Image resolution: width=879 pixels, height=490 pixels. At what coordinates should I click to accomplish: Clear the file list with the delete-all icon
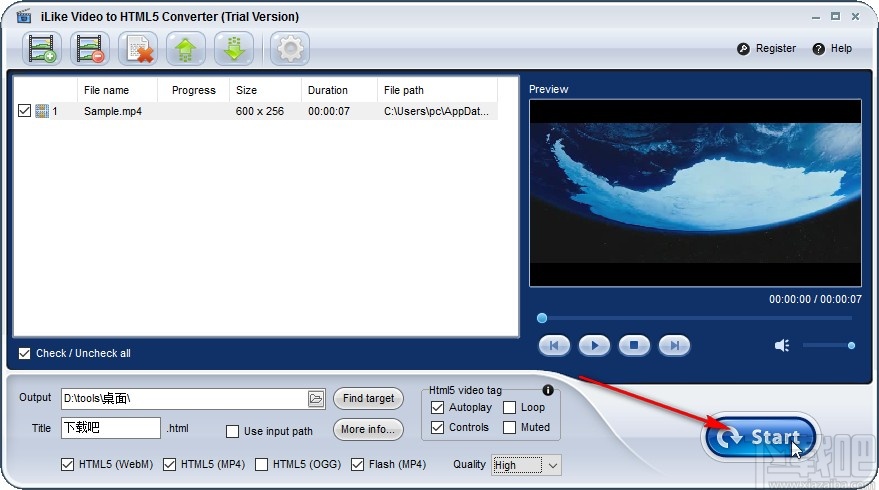[138, 49]
